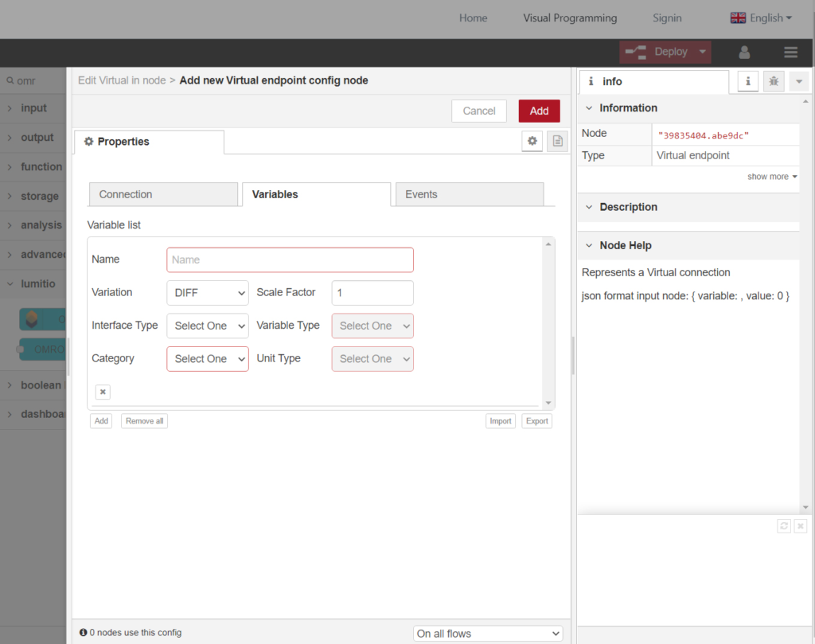
Task: Click the Import button
Action: 500,421
